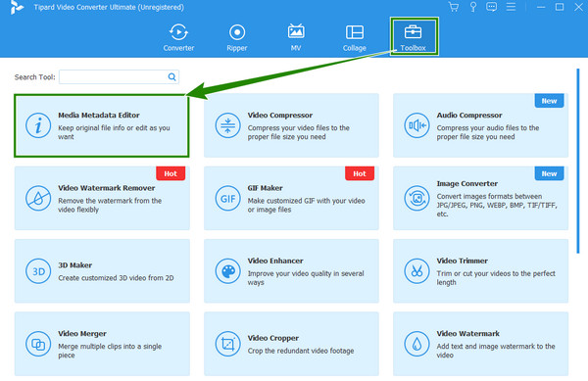
Task: Click the GIF Maker icon
Action: (x=227, y=198)
